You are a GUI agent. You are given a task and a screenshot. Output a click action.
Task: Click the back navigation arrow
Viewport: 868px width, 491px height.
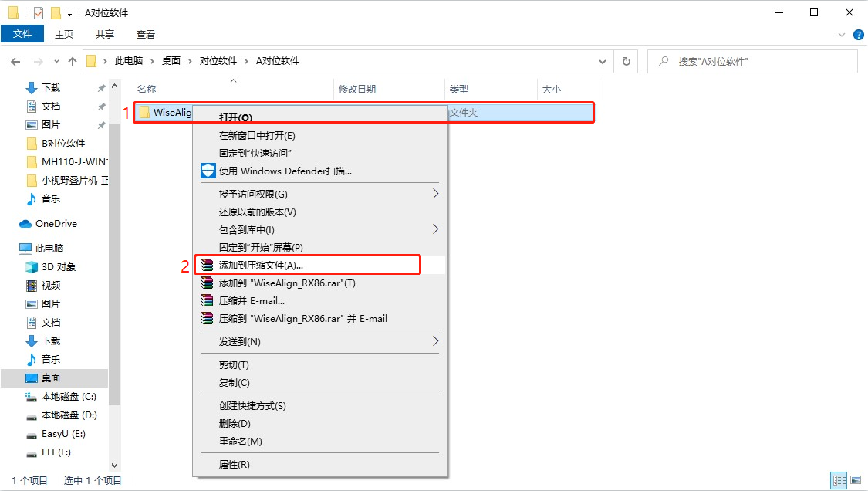[15, 62]
